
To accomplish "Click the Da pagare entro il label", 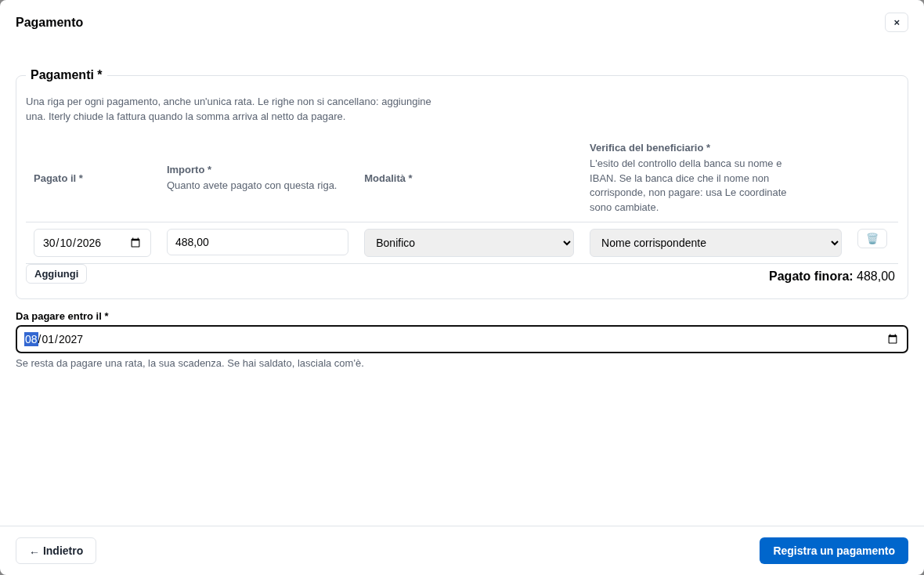I will tap(62, 316).
